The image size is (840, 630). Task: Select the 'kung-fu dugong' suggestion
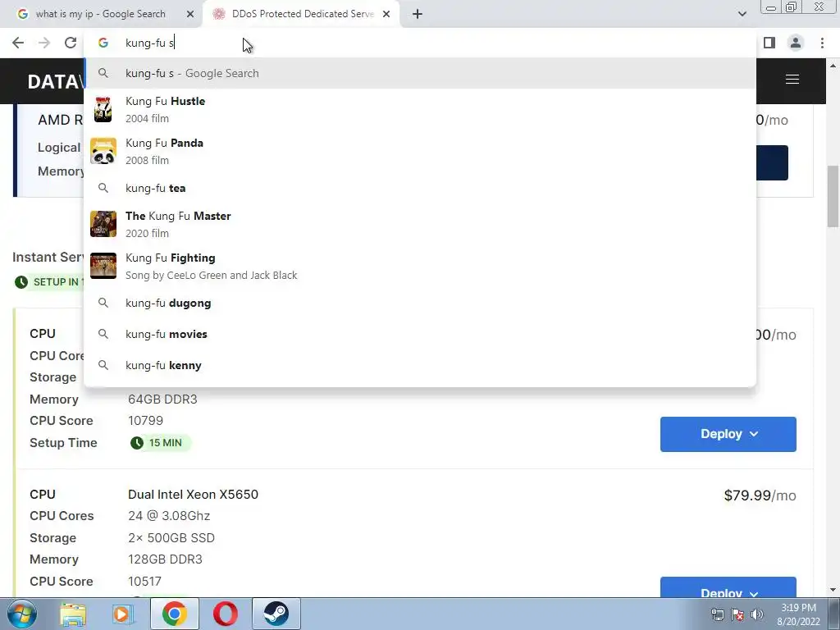[x=421, y=303]
